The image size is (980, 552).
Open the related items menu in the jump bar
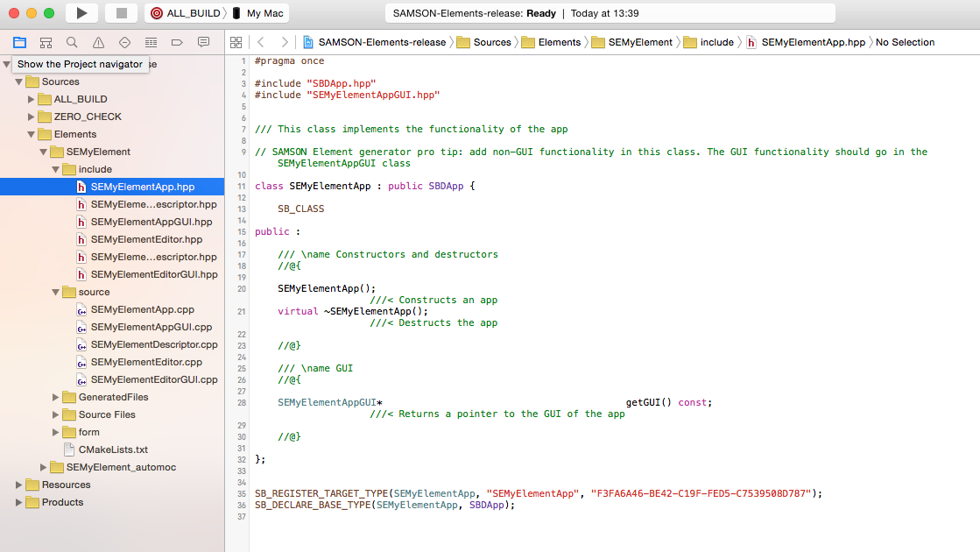coord(236,41)
